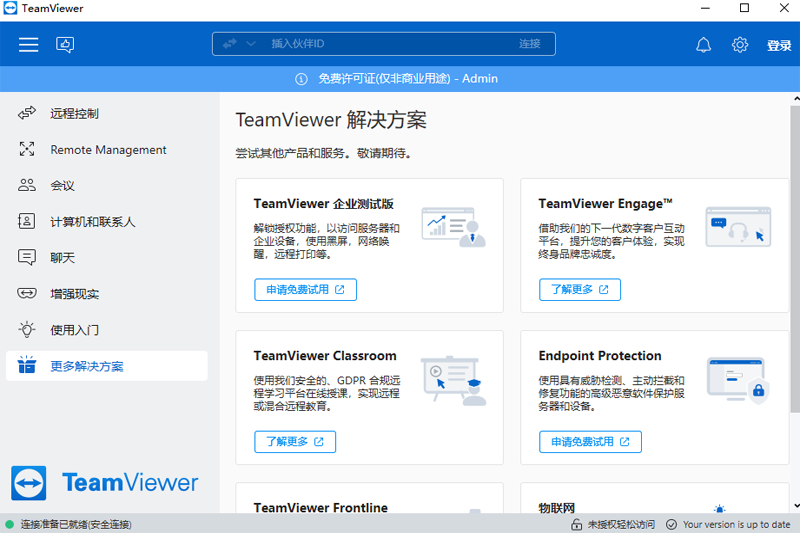Click the 物联网 card title

pyautogui.click(x=557, y=508)
